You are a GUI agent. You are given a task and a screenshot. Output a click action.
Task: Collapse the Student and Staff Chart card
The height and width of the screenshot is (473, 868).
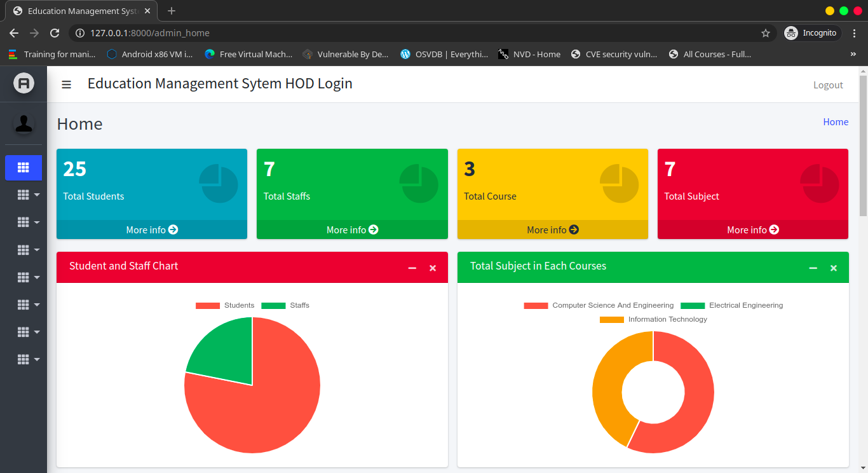point(412,268)
